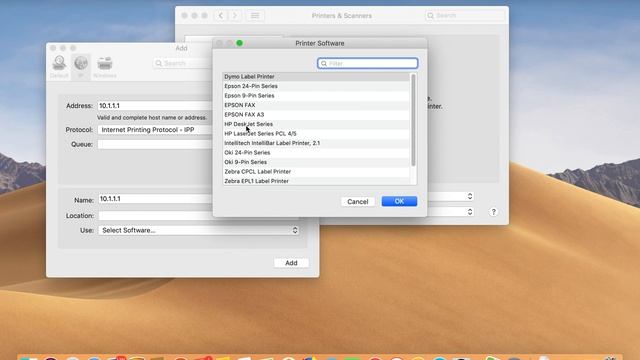Click the Search field in Add window toolbar
640x360 pixels.
coord(183,63)
